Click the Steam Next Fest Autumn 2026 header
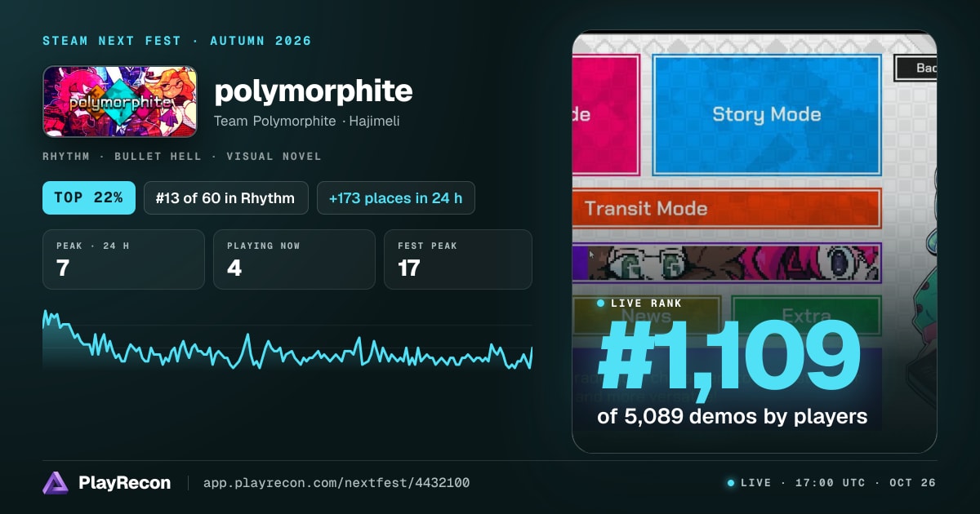The width and height of the screenshot is (980, 514). (177, 41)
